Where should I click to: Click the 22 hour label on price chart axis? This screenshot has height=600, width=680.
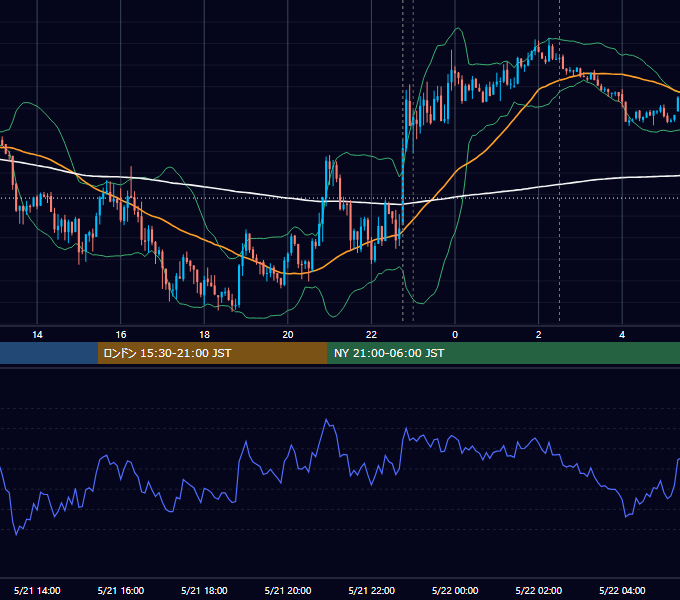[371, 335]
